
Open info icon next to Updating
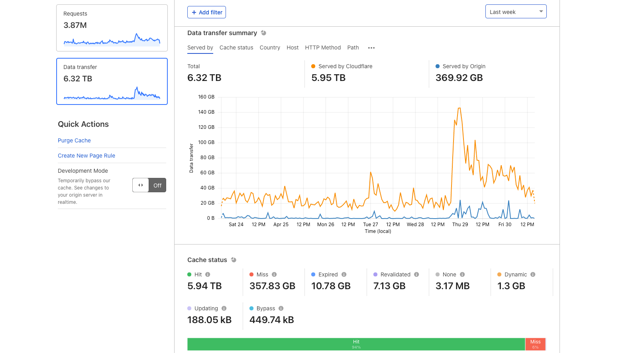point(224,308)
